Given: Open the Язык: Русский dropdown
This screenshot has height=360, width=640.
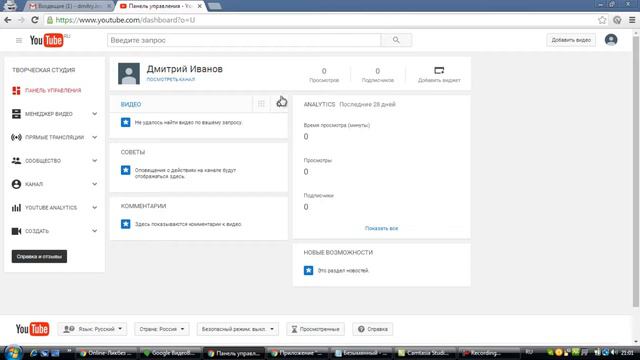Looking at the screenshot, I should (92, 329).
